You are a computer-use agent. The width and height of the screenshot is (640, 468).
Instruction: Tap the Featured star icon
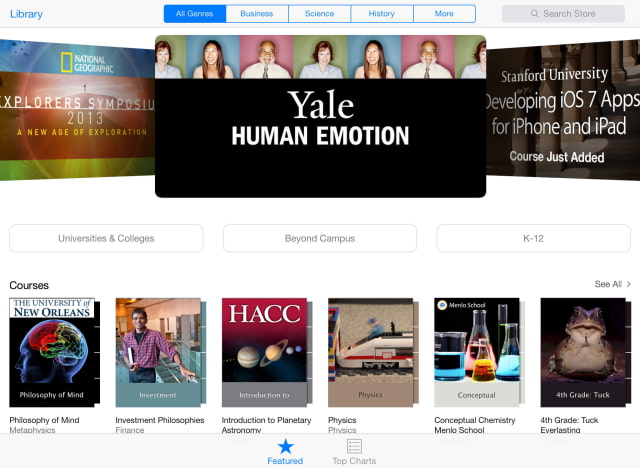click(285, 446)
